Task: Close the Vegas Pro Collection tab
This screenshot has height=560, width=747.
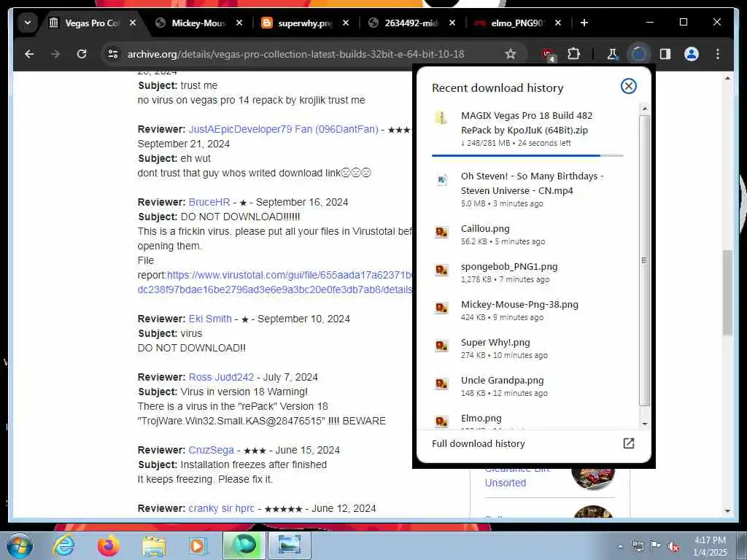Action: point(133,23)
